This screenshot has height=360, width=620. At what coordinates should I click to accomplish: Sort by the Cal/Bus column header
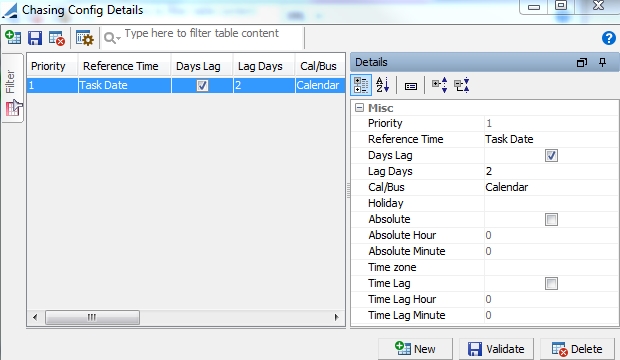pos(320,66)
